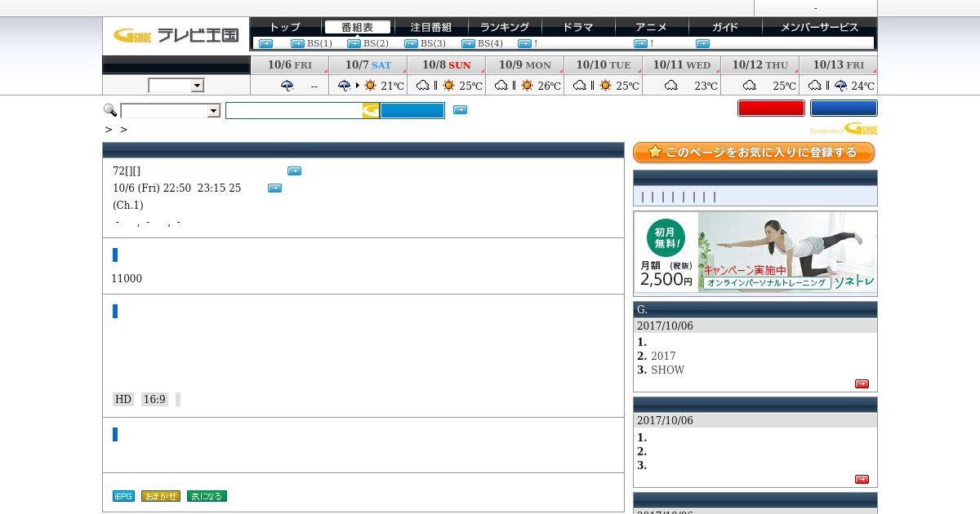Click the cloud weather icon showing 23℃

(x=671, y=86)
